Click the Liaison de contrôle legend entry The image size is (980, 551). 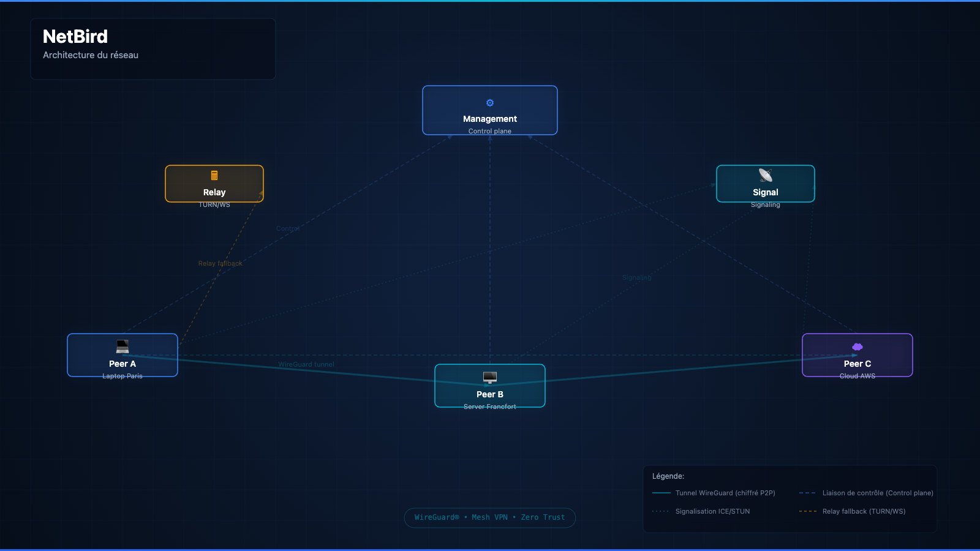coord(867,493)
